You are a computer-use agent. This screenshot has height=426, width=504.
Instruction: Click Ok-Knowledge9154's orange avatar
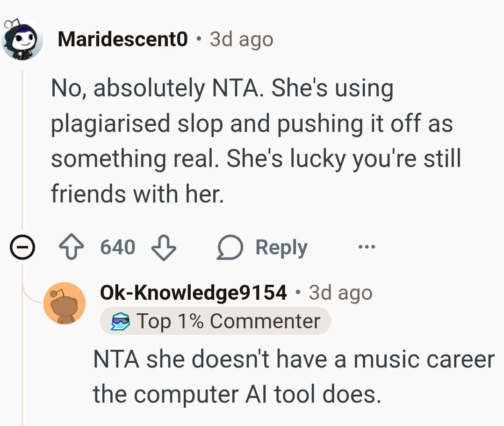click(65, 303)
